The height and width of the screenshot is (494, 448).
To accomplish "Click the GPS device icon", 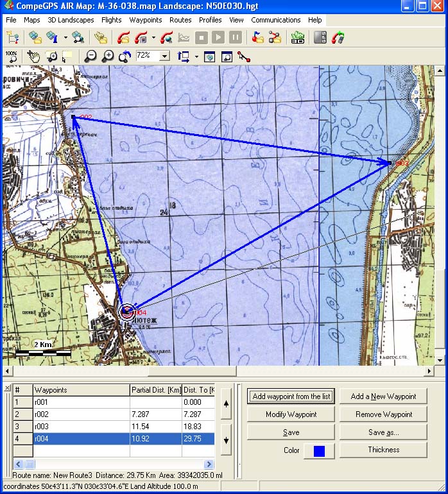I will pyautogui.click(x=320, y=37).
